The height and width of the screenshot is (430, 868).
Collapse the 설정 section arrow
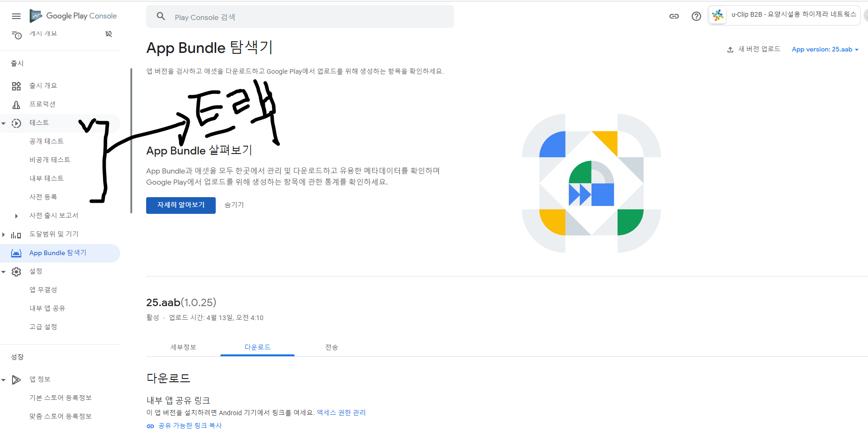4,272
